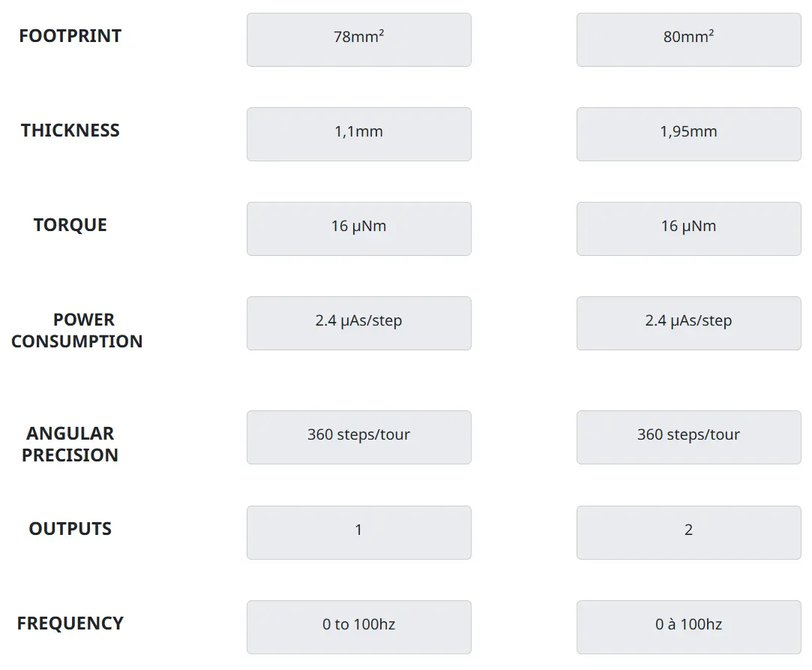Choose the outputs box showing 2
Image resolution: width=812 pixels, height=670 pixels.
coord(688,533)
